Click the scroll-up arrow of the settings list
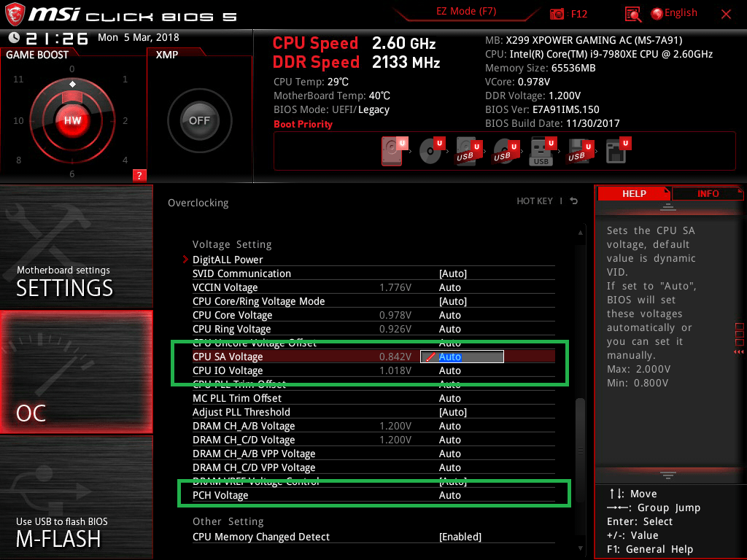Viewport: 747px width, 560px height. (580, 233)
